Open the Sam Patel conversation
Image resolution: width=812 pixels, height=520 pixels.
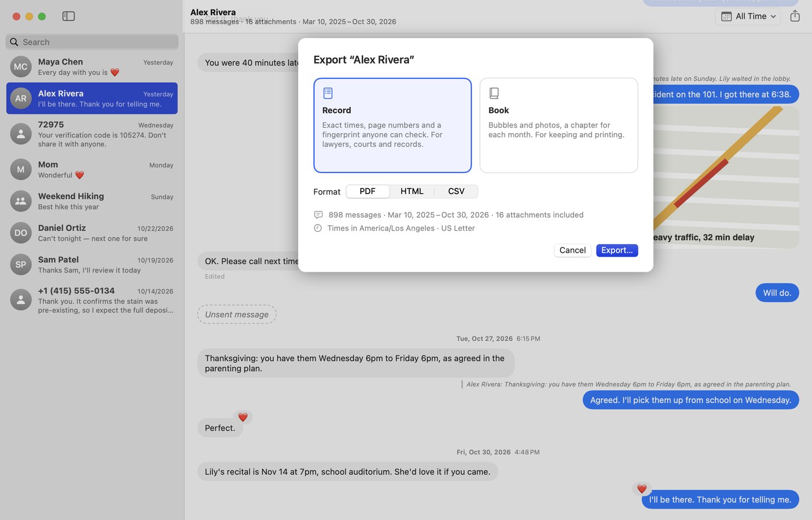(x=92, y=264)
